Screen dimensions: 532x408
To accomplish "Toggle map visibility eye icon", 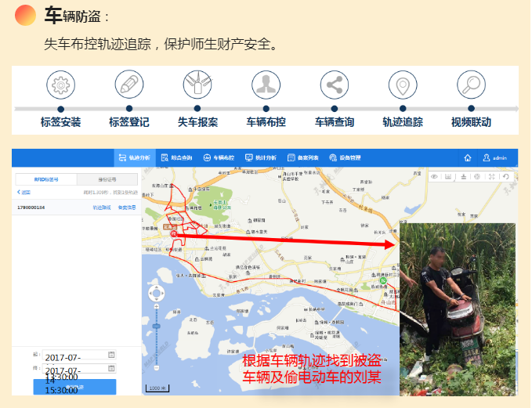I will coord(434,176).
